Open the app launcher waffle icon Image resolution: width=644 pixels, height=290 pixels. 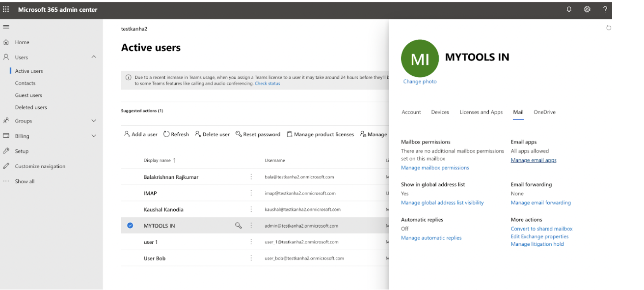[6, 9]
